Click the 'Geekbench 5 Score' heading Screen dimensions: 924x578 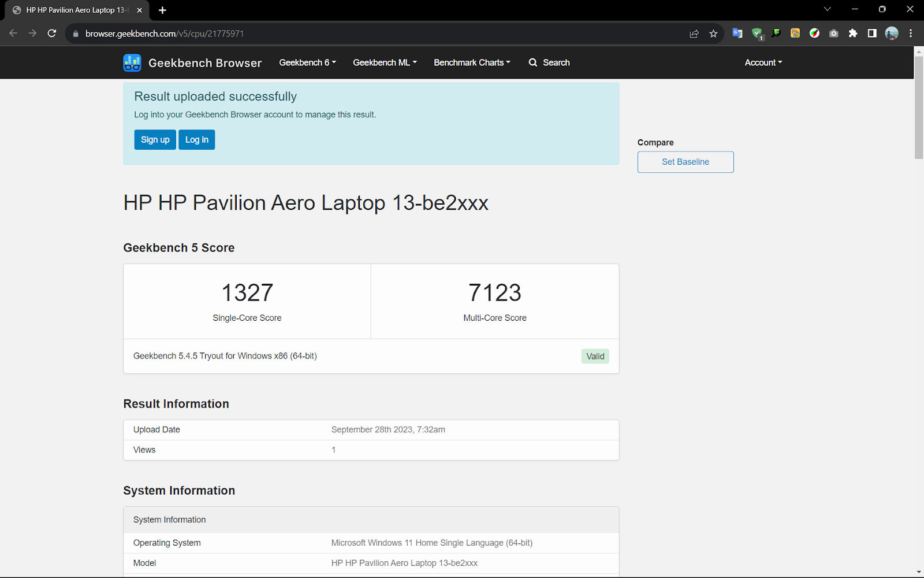pos(179,248)
